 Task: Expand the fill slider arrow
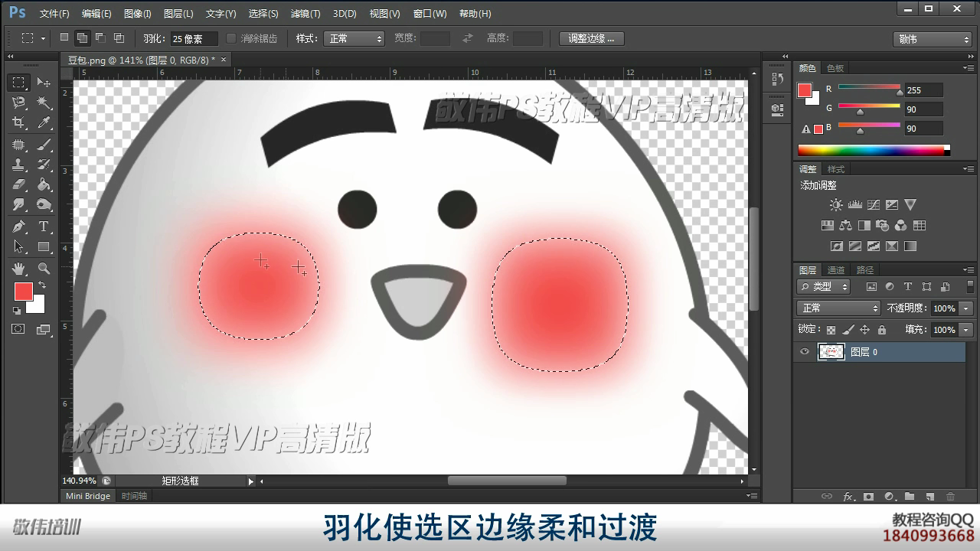966,330
